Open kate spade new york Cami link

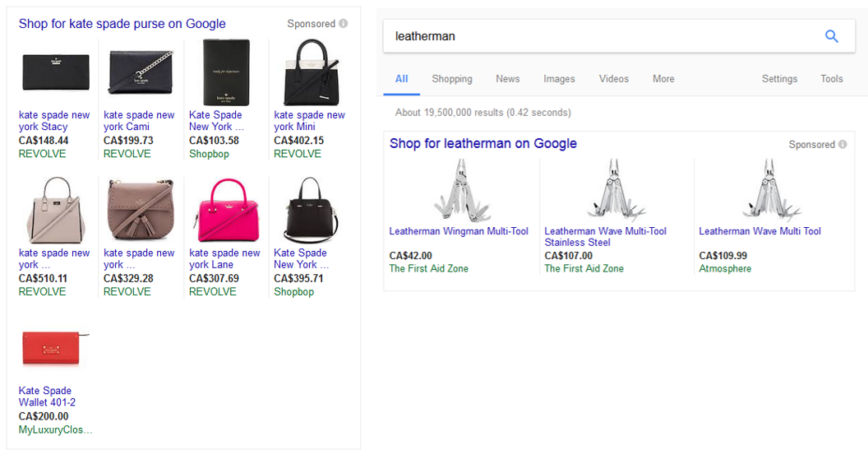139,121
